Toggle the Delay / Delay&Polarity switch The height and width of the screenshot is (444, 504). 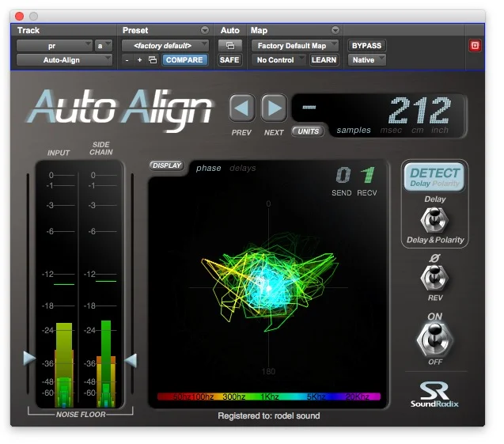click(x=434, y=219)
